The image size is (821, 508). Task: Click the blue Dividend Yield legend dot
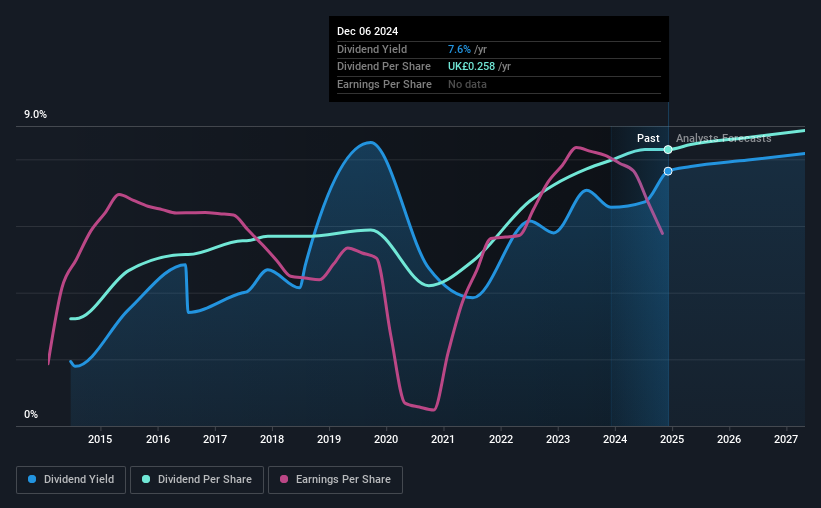coord(32,479)
